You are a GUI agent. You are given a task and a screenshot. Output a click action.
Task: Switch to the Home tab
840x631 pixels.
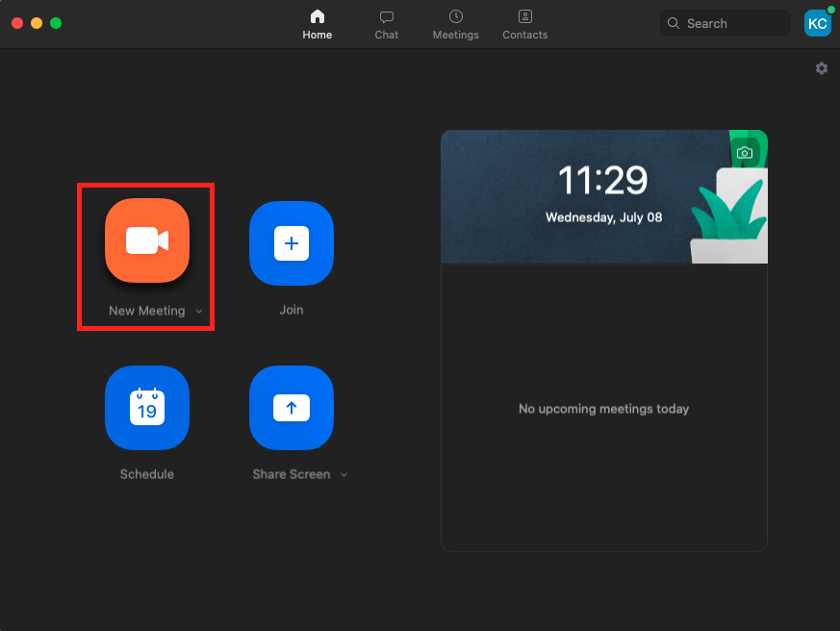[x=318, y=25]
